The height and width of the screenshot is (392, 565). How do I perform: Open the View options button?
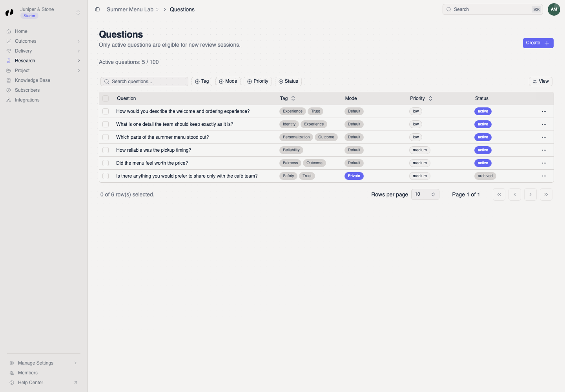(541, 82)
